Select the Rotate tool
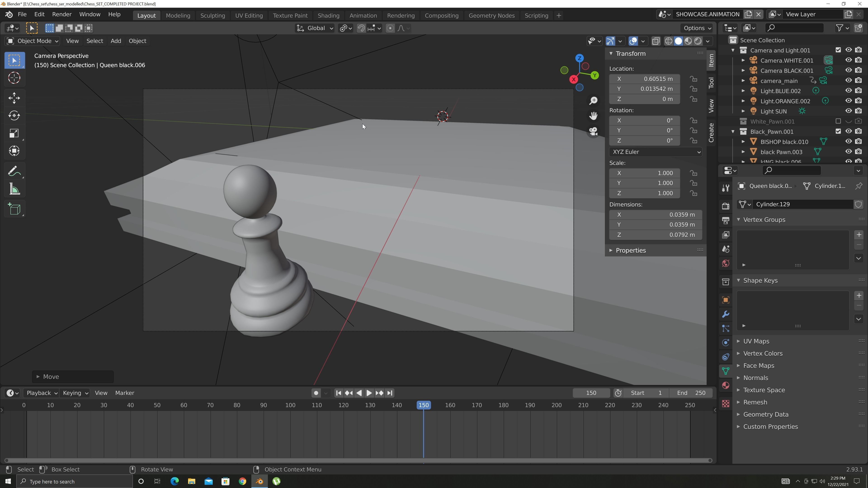868x488 pixels. (x=14, y=115)
